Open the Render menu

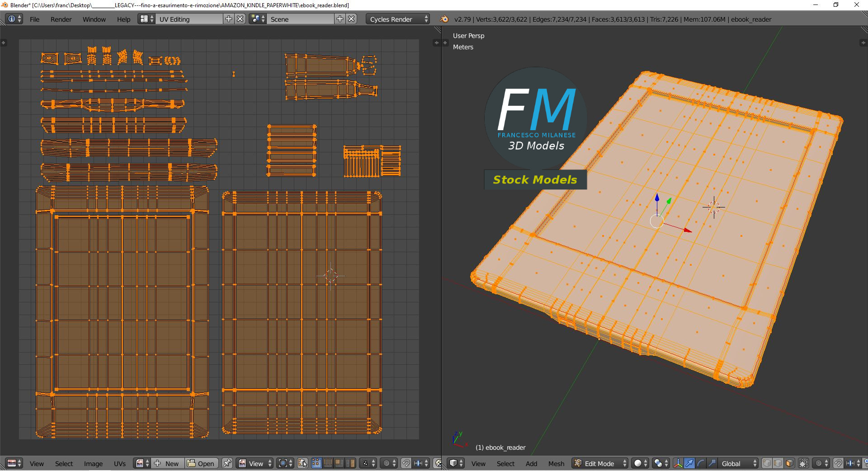click(61, 19)
